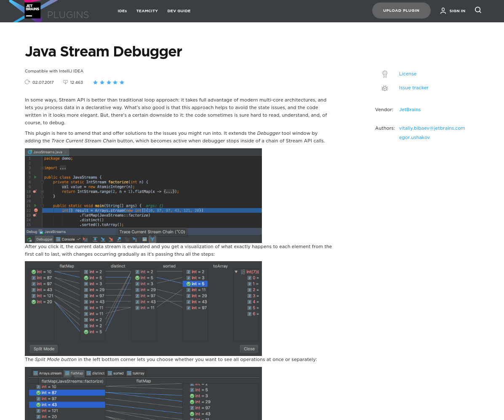Open author egor.ushakov
This screenshot has width=504, height=420.
pyautogui.click(x=414, y=137)
